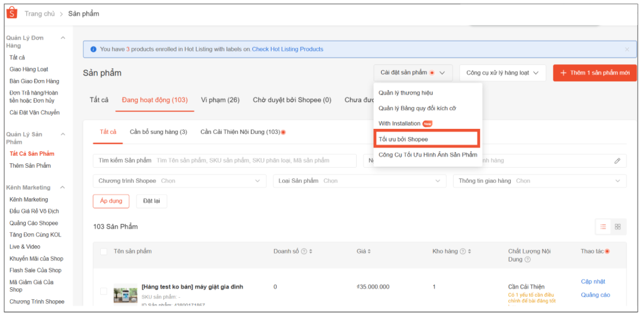Open Thêm Sản Phẩm in sidebar

(31, 166)
